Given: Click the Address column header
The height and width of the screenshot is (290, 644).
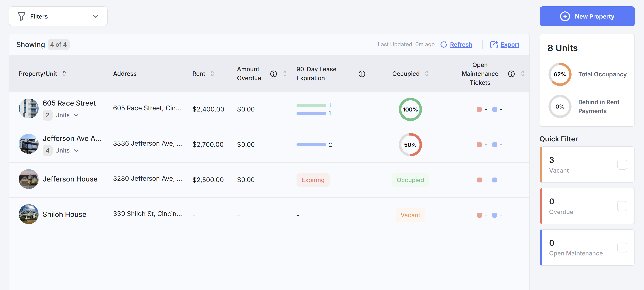Looking at the screenshot, I should pos(125,74).
